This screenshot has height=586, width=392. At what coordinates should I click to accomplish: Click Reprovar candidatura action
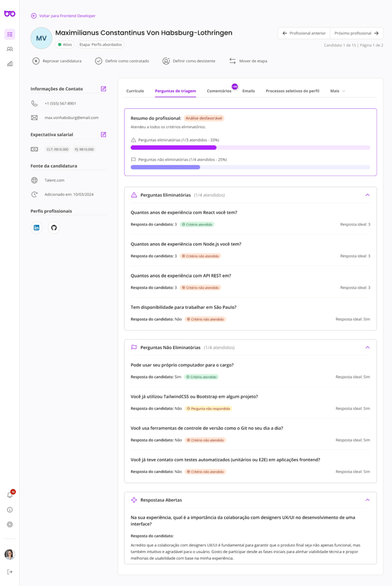tap(57, 61)
